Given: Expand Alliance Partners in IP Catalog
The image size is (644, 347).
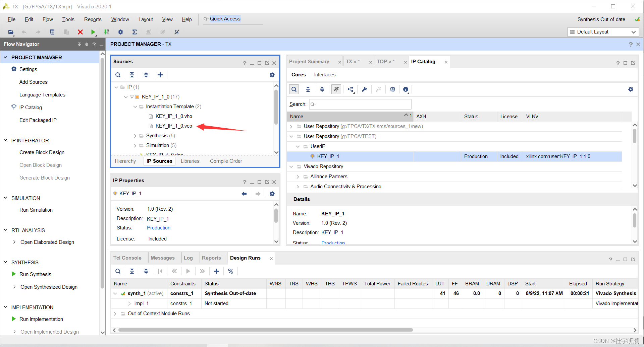Looking at the screenshot, I should click(x=298, y=177).
